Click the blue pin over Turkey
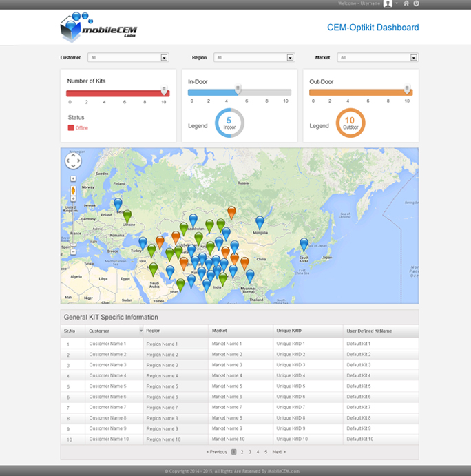 point(143,244)
